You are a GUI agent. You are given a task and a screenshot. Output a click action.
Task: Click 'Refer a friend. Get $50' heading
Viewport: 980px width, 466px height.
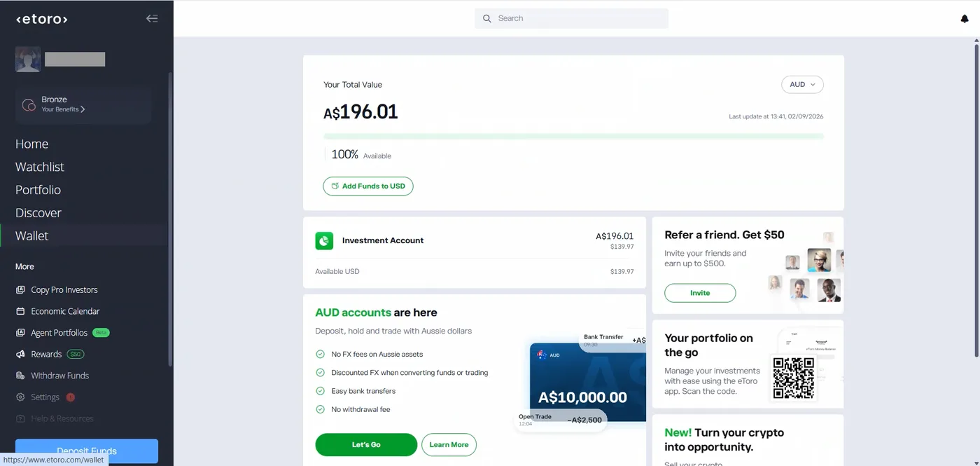click(724, 235)
